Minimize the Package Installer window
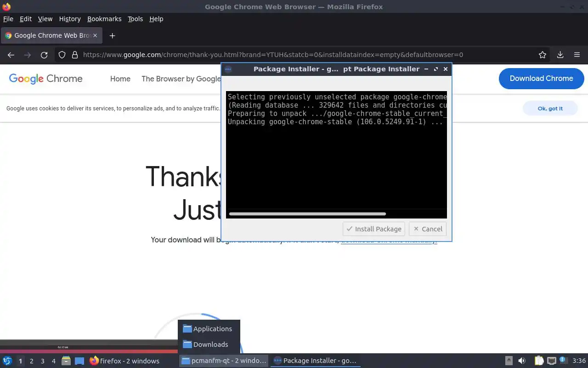 pos(426,69)
